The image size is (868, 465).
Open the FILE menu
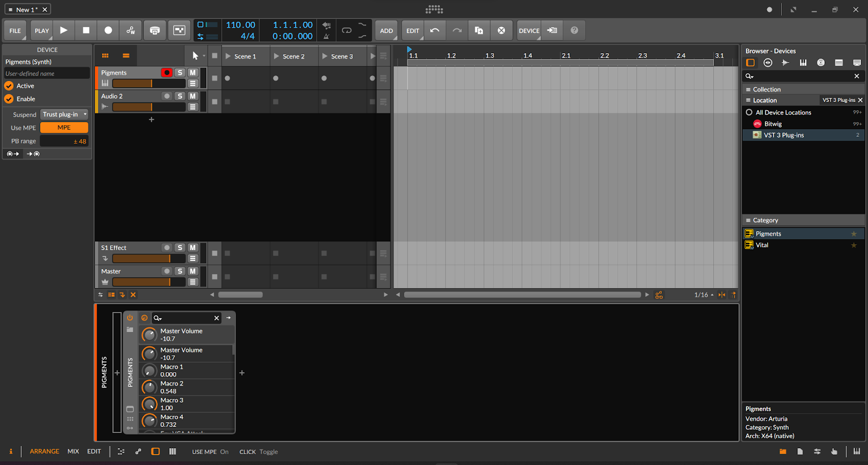15,30
